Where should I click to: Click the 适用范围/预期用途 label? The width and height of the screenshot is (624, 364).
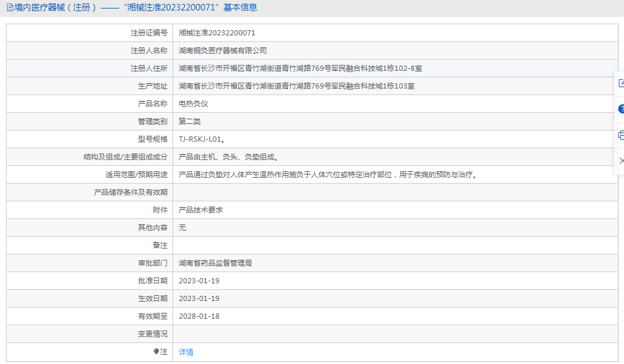click(136, 174)
